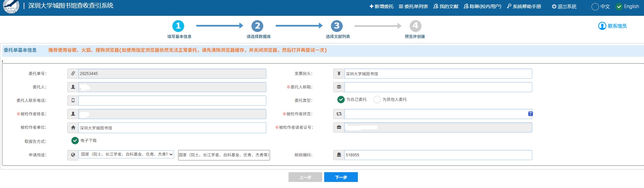
Task: Toggle the 电子下载 report option
Action: 75,141
